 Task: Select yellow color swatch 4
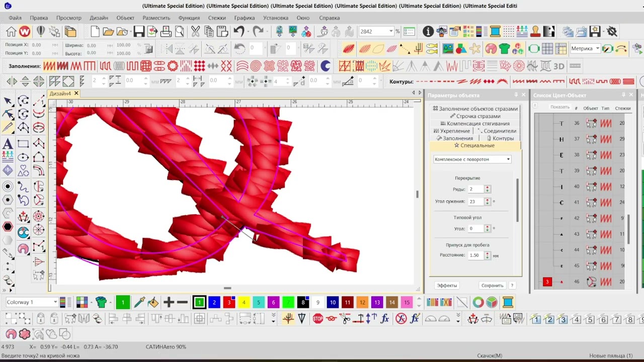244,302
